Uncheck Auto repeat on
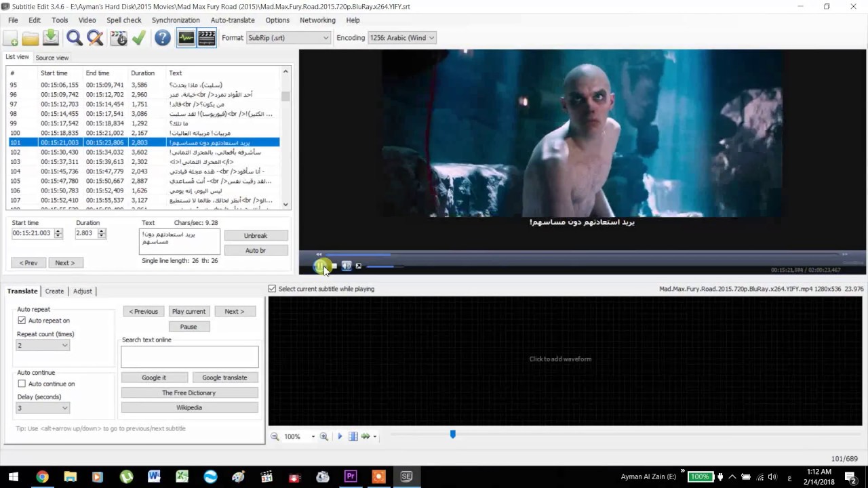Image resolution: width=868 pixels, height=488 pixels. 22,321
